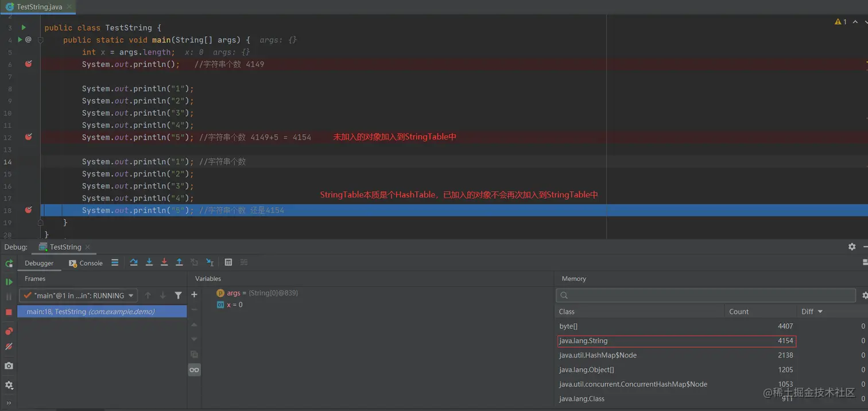The image size is (868, 411).
Task: Select the args variable row
Action: 378,293
